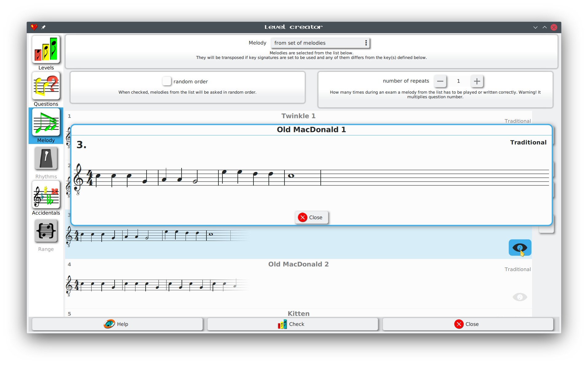Viewport: 588px width, 365px height.
Task: Click the Old MacDonald 1 popup title
Action: click(x=311, y=130)
